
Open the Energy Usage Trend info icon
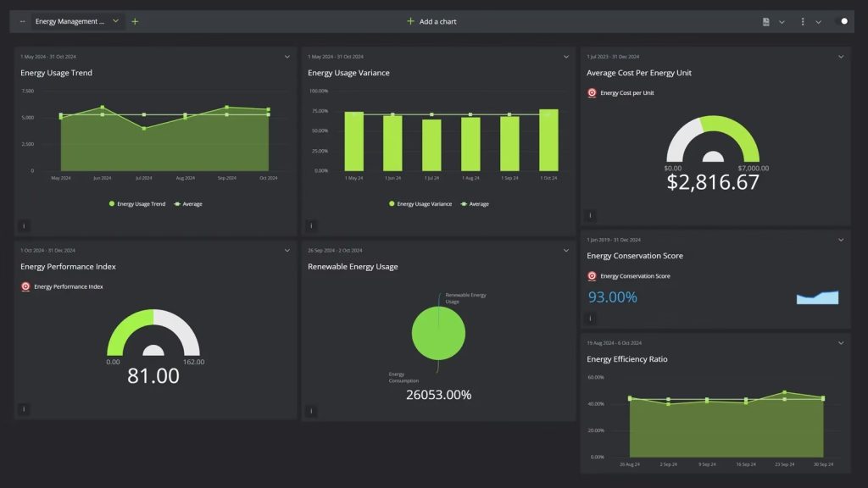click(x=24, y=225)
